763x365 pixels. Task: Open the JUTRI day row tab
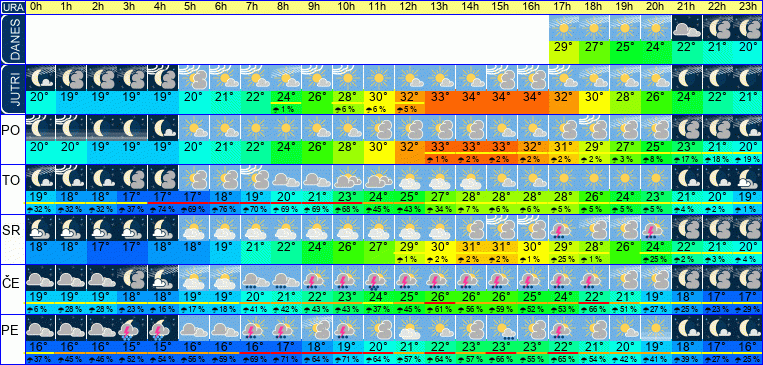pos(12,90)
